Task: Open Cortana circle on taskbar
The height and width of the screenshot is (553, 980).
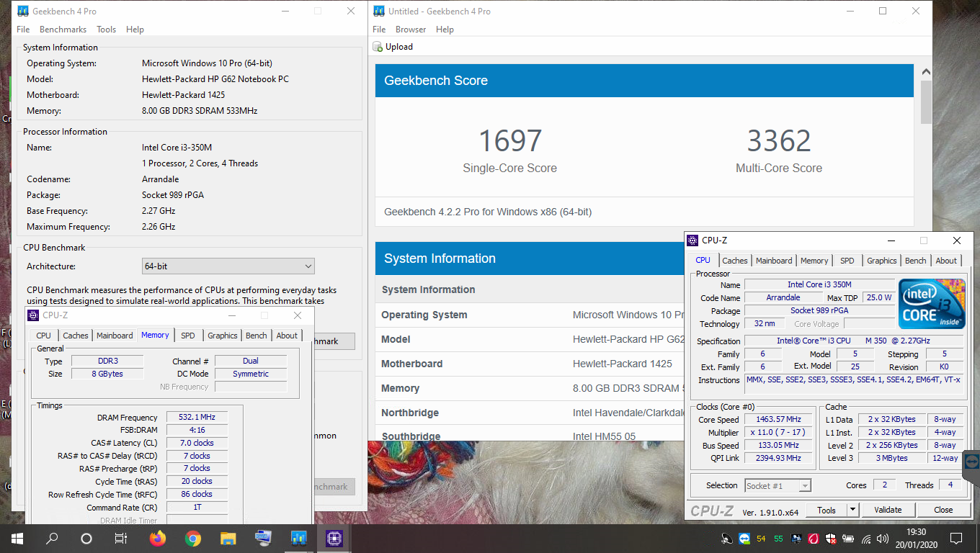Action: (86, 539)
